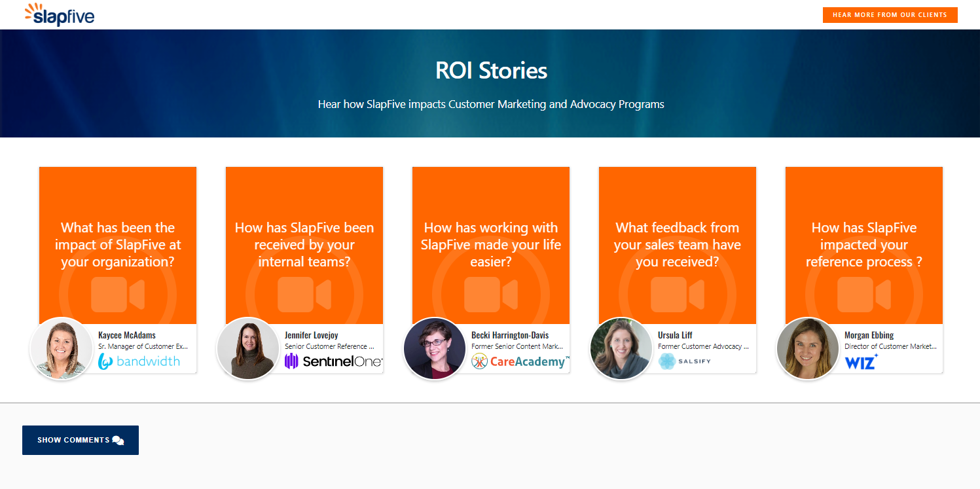Play Ursula Liff's video camera icon
980x489 pixels.
click(x=678, y=295)
